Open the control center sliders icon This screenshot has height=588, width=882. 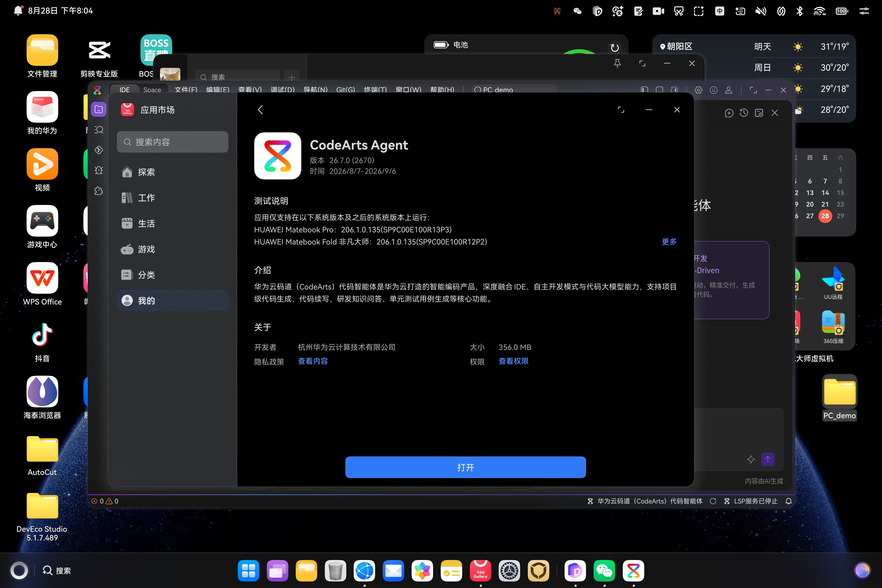(864, 11)
